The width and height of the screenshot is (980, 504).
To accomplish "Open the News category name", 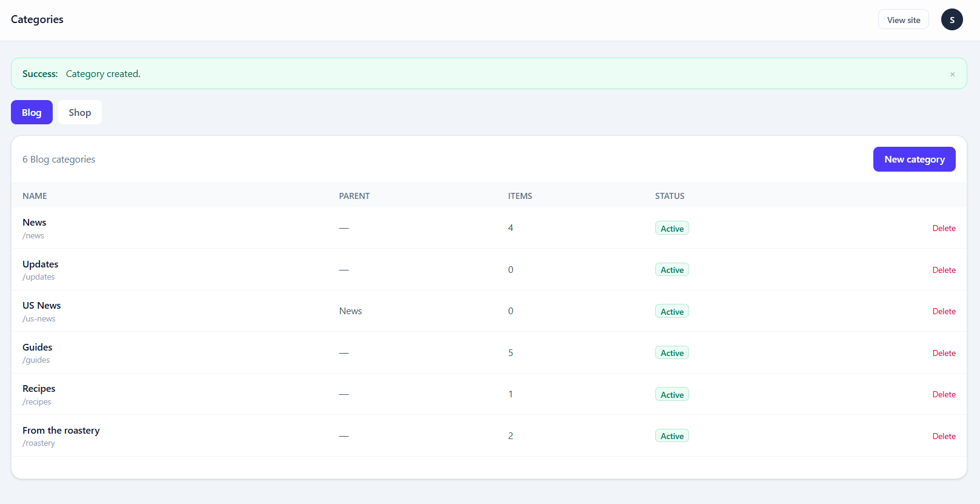I will click(35, 223).
